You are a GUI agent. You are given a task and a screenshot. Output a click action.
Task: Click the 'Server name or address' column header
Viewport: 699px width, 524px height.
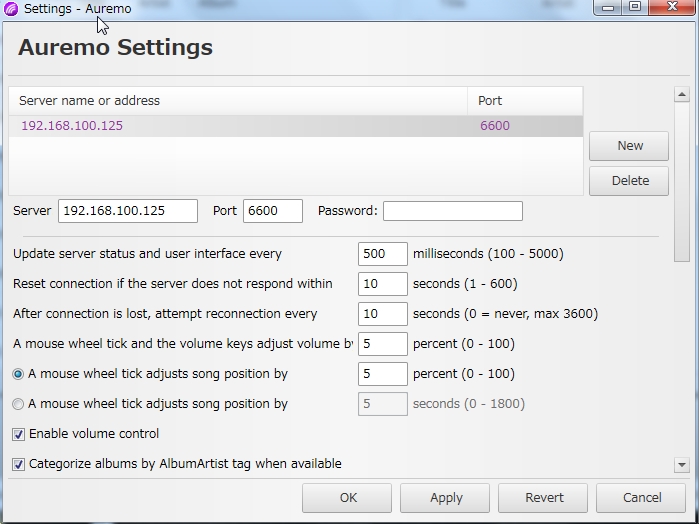[238, 101]
